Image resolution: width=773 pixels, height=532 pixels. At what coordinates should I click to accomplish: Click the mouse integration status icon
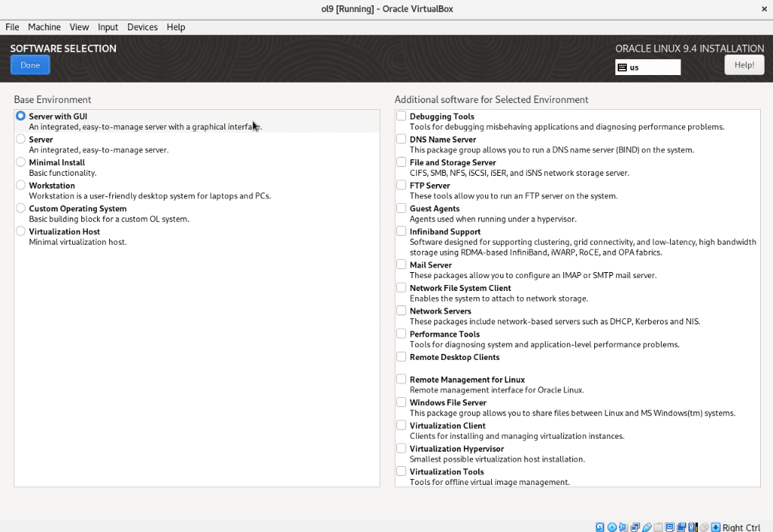click(705, 527)
